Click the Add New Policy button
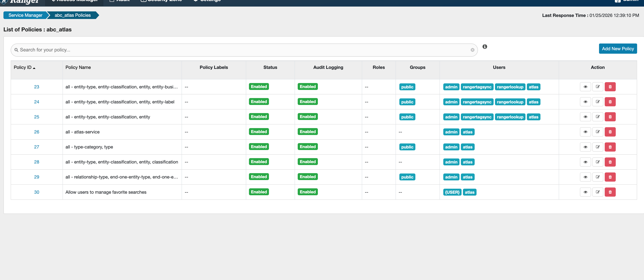644x280 pixels. coord(617,49)
